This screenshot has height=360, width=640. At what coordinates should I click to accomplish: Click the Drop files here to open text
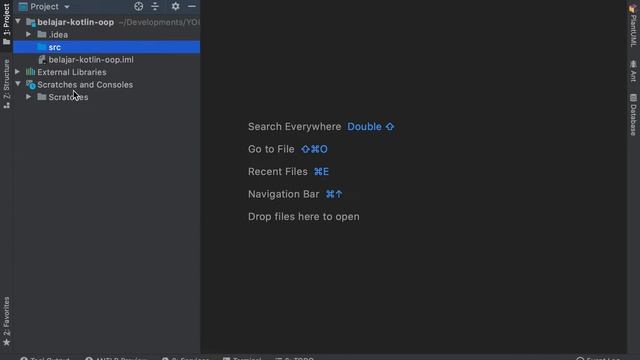[x=304, y=216]
